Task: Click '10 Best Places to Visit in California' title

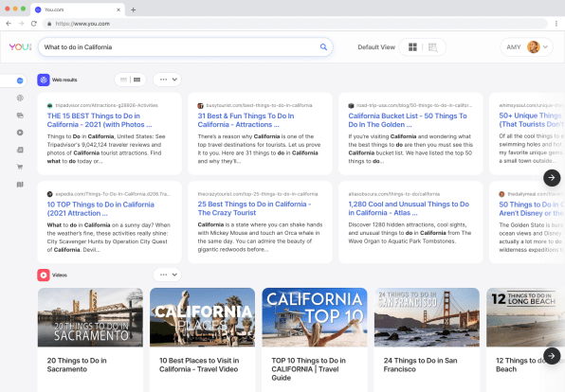Action: click(199, 365)
